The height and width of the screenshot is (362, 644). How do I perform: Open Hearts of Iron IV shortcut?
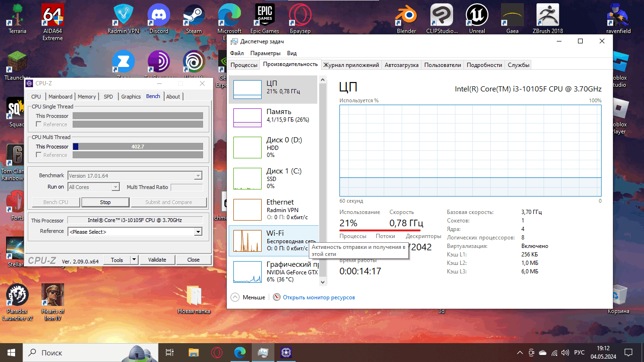coord(53,302)
